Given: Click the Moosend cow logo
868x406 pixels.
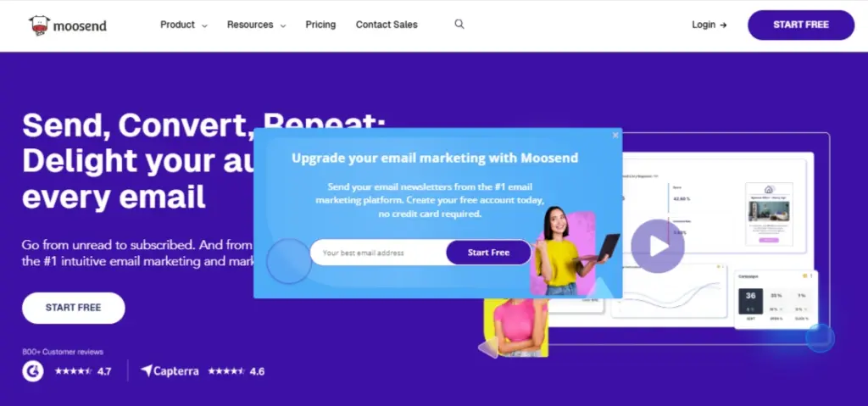Looking at the screenshot, I should (x=40, y=25).
